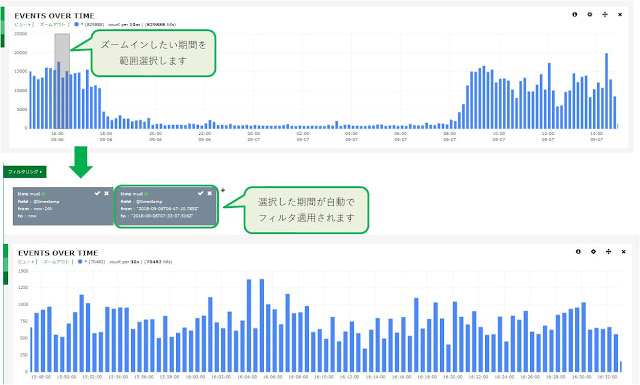Click gray selected range in top histogram
Image resolution: width=640 pixels, height=385 pixels.
62,81
